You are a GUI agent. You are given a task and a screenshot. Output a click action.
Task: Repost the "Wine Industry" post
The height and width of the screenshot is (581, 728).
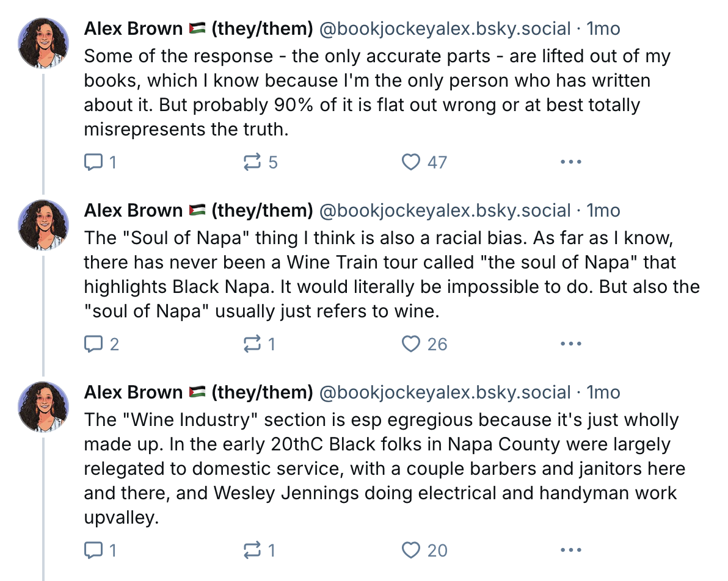point(252,550)
